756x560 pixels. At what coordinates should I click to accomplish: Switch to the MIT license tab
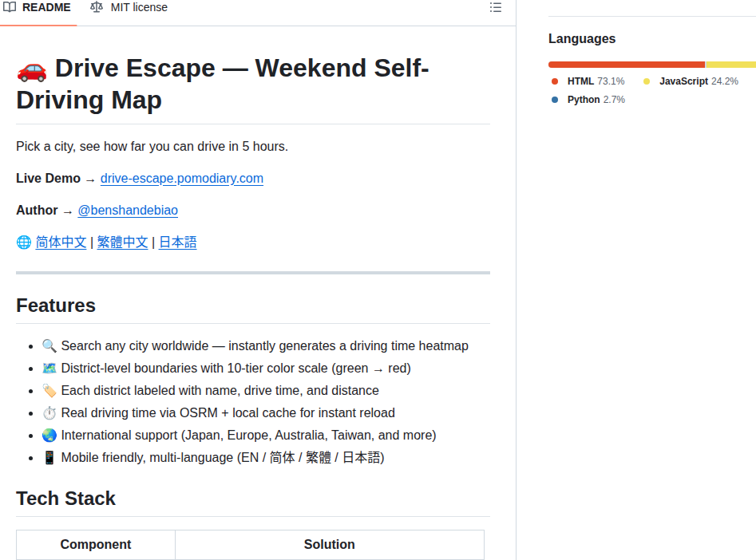pos(129,8)
